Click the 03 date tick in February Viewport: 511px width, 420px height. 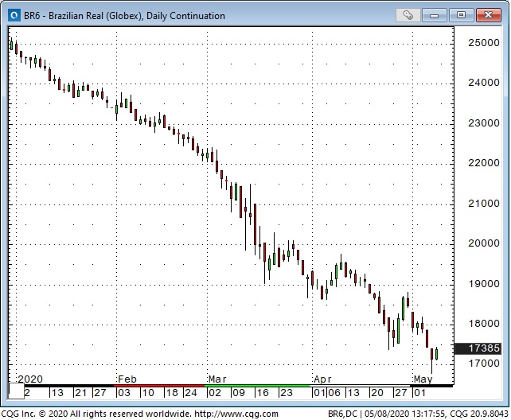(x=124, y=393)
